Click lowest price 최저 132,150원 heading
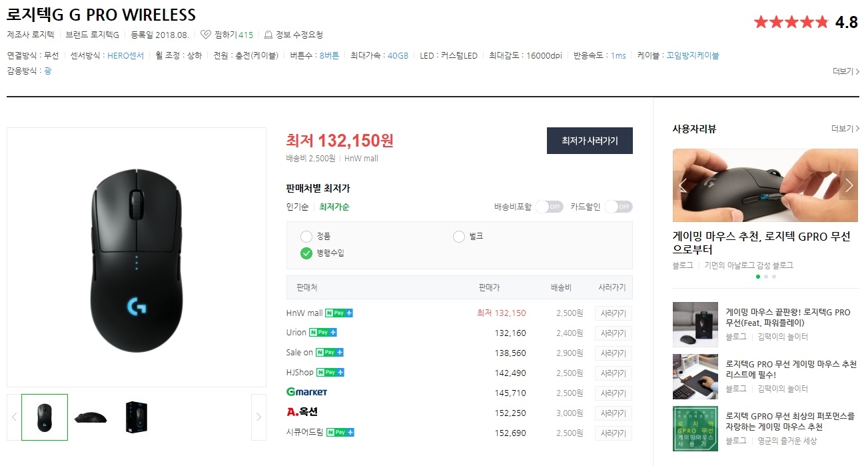This screenshot has width=868, height=466. pos(340,141)
